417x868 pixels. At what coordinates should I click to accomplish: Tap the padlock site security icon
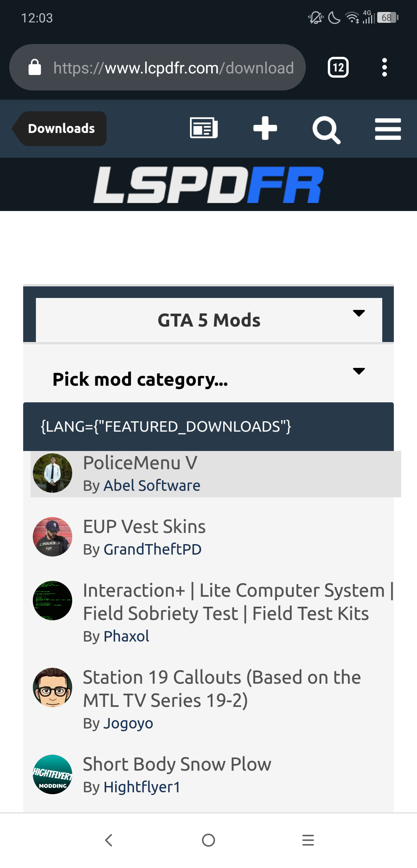(x=35, y=68)
